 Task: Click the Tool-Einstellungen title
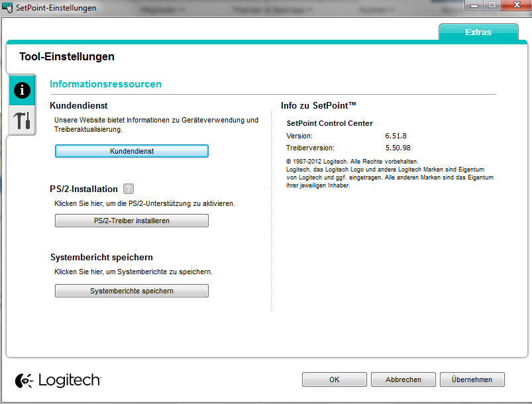67,56
